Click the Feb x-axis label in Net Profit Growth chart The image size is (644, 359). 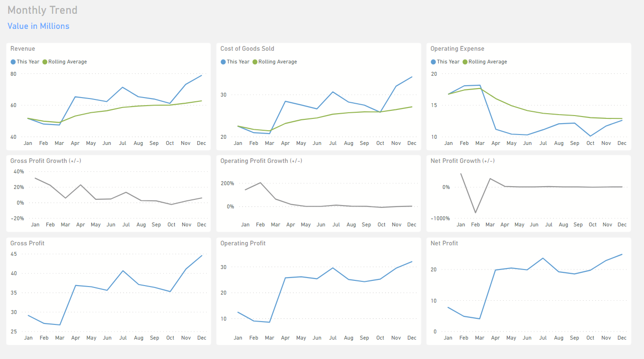(x=476, y=224)
